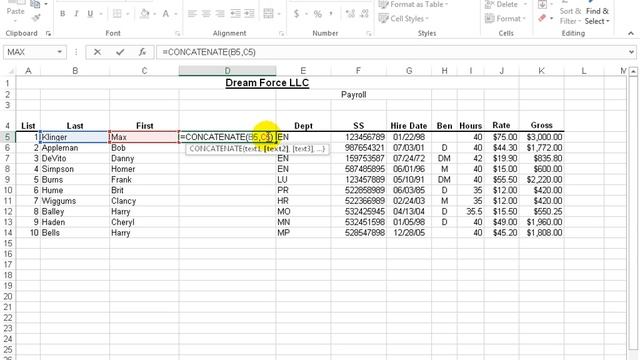This screenshot has width=640, height=360.
Task: Toggle Italic formatting
Action: click(x=76, y=14)
